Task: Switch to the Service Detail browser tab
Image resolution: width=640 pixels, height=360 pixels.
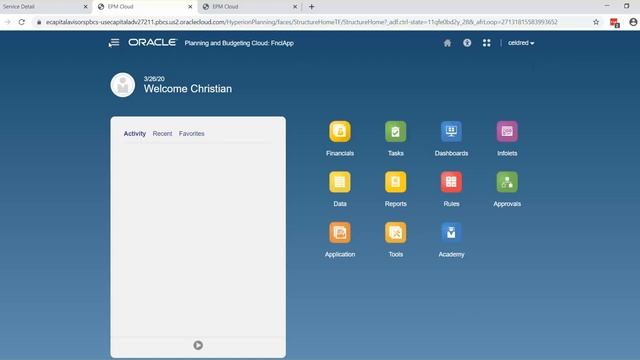Action: [44, 7]
